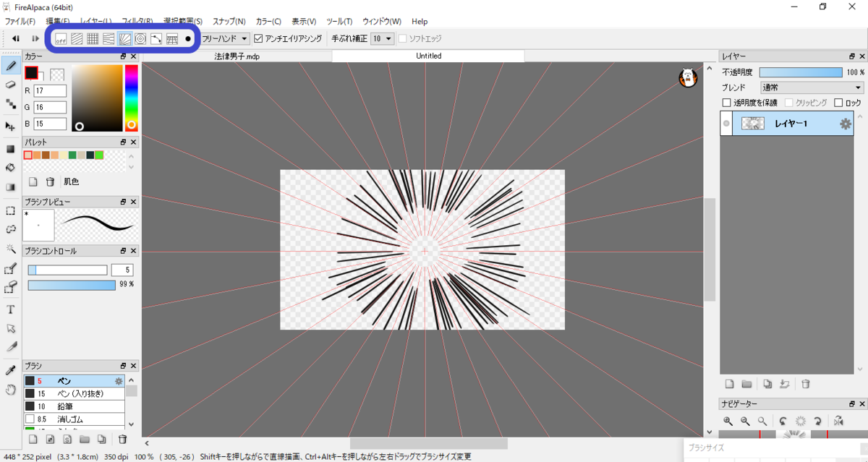
Task: Enable concentric circle snap
Action: point(140,38)
